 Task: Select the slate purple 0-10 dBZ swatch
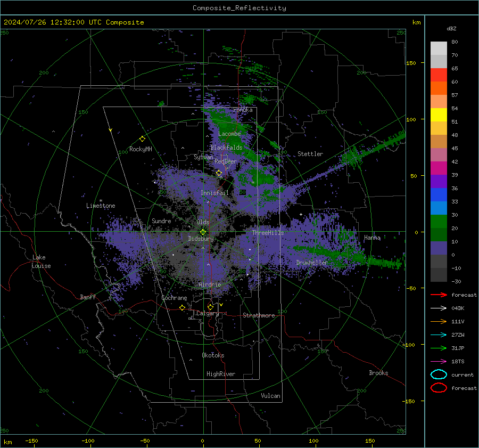[439, 248]
